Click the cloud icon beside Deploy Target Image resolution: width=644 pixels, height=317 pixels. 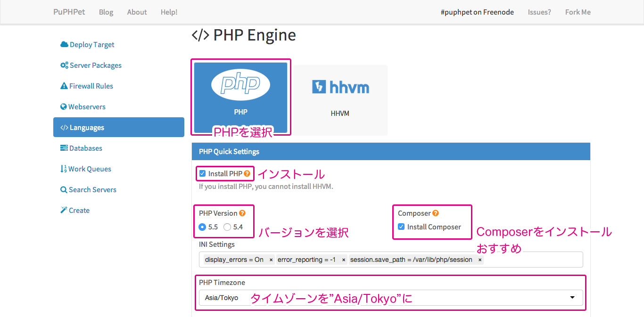[64, 45]
